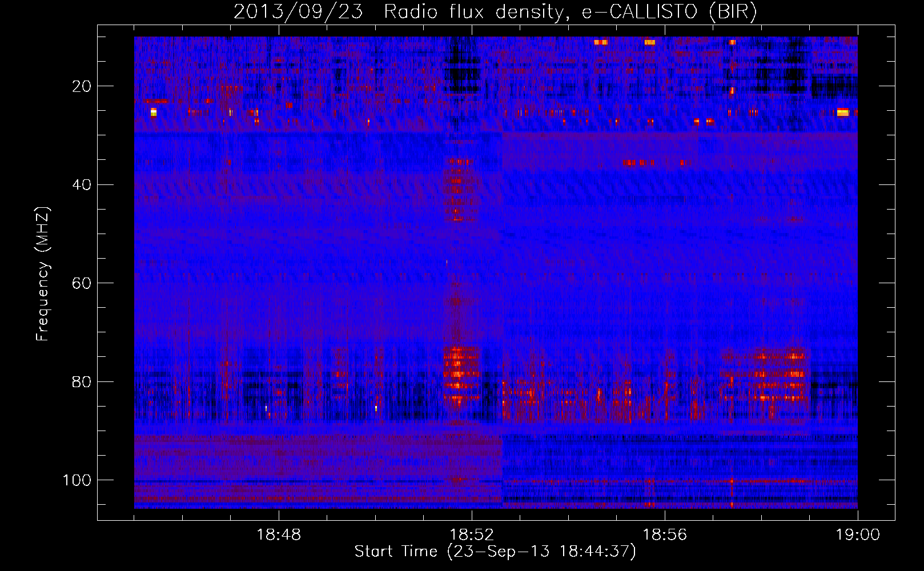Viewport: 924px width, 571px height.
Task: Click the plot title '2013/09/23 Radio flux density, e-CALLISTO (BIR)'
Action: tap(495, 12)
